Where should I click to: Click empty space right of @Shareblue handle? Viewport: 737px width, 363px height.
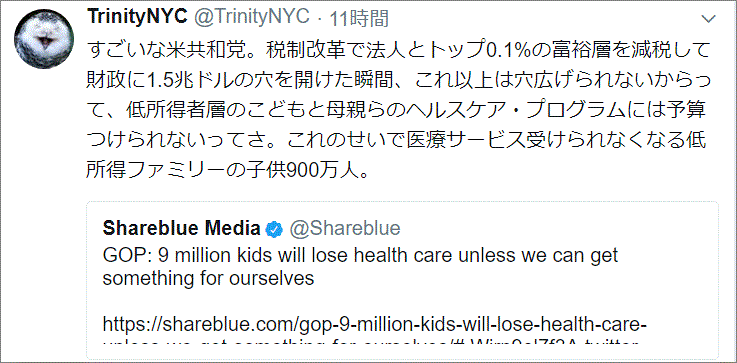pos(555,229)
